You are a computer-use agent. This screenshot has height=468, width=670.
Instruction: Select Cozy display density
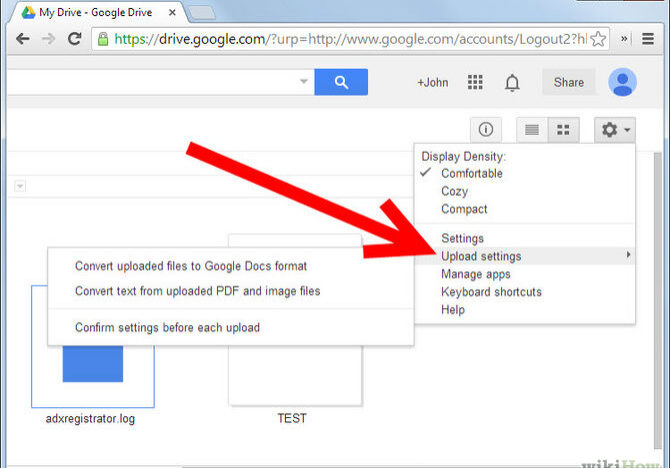tap(454, 191)
